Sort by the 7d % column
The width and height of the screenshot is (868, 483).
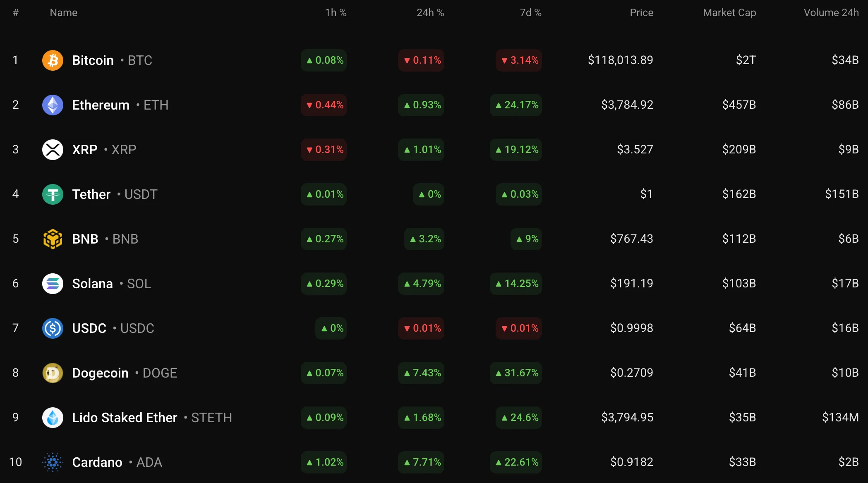530,13
